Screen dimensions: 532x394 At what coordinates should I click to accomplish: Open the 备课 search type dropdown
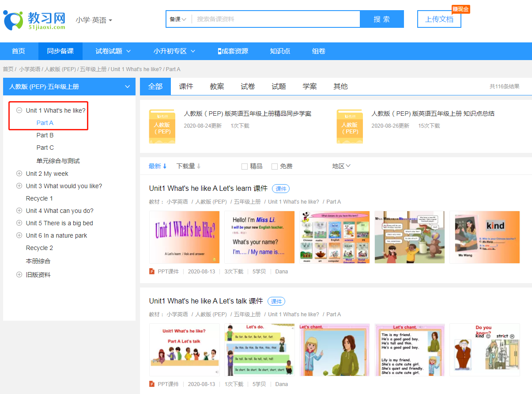178,19
